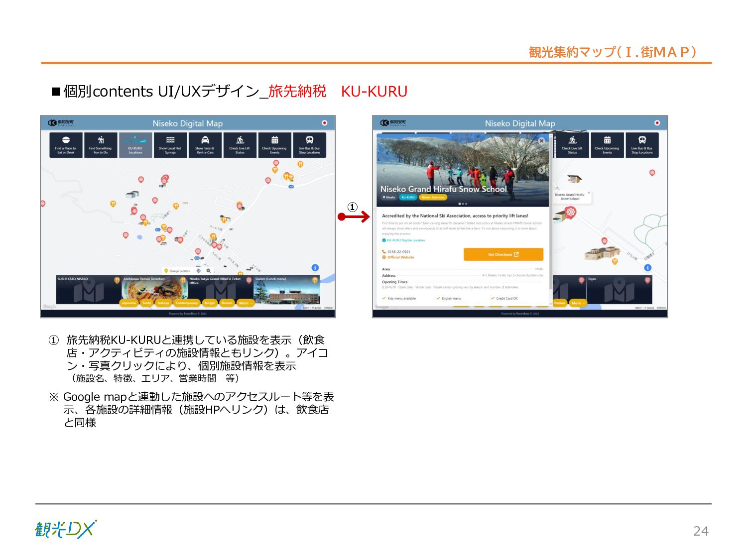Screen dimensions: 747x560
Task: Click the KU-KURU tag on Snow School photo
Action: tap(408, 197)
